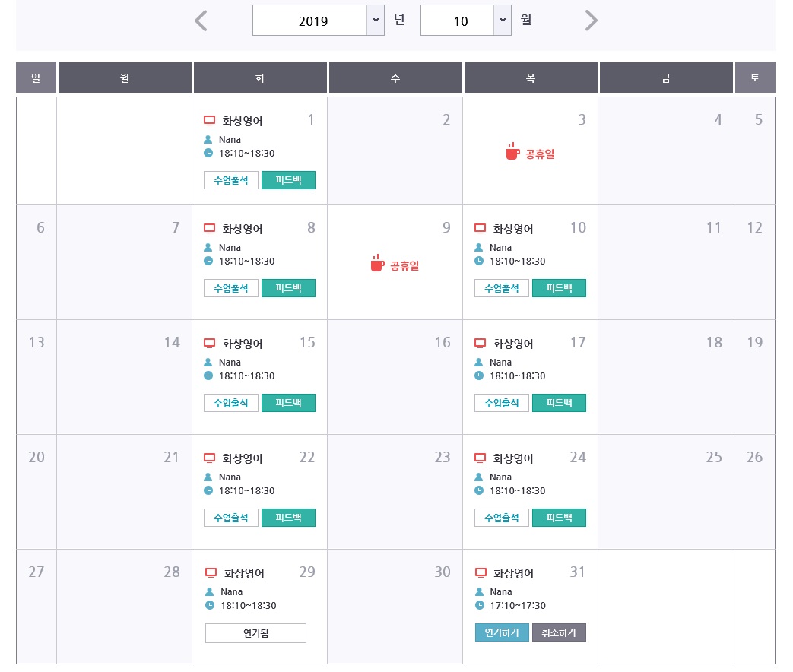Click the teacher person icon on October 10
Screen dimensions: 793x672
tap(479, 248)
